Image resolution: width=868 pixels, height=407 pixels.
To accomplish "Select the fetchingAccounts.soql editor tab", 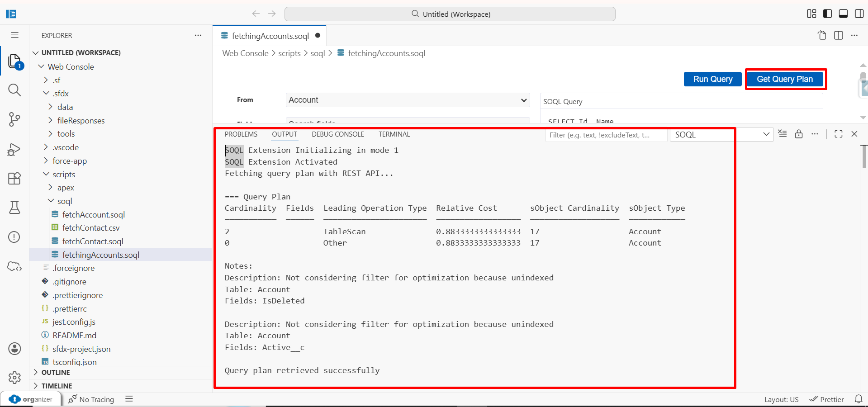I will 270,36.
